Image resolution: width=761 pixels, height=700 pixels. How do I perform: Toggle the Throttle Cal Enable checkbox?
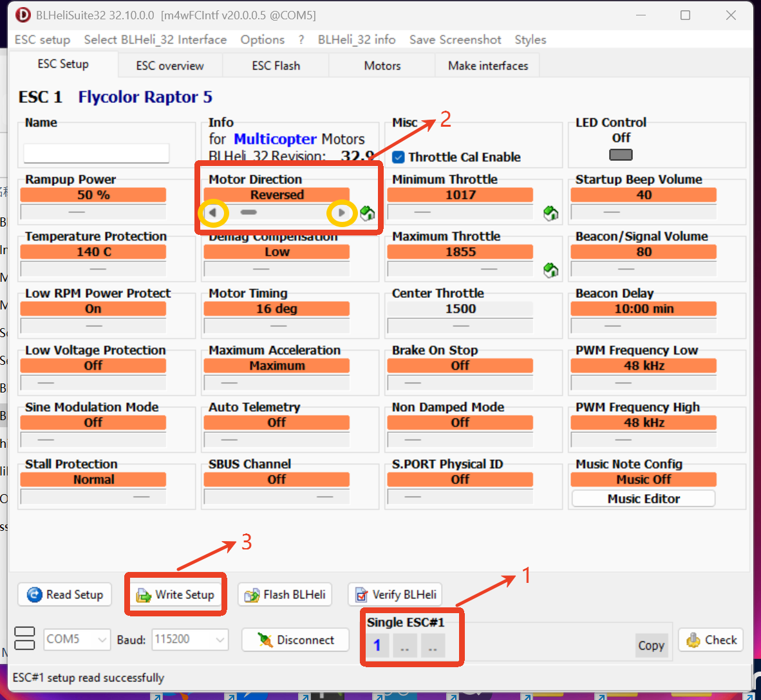pos(399,157)
